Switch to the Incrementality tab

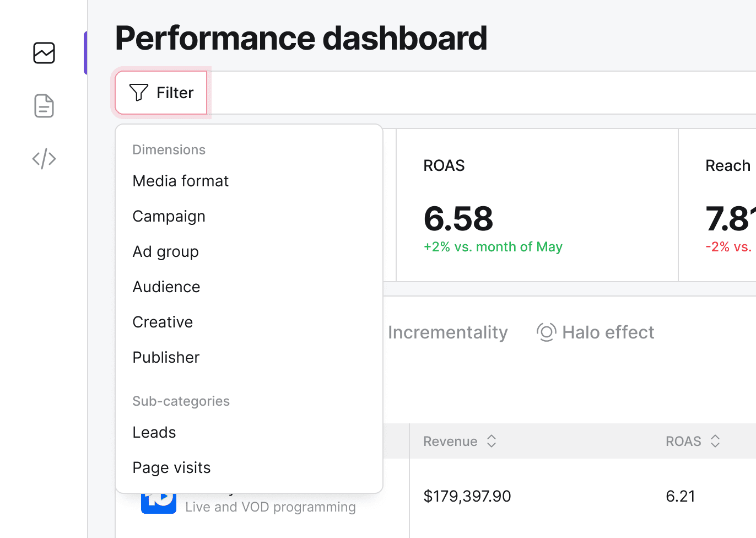447,332
